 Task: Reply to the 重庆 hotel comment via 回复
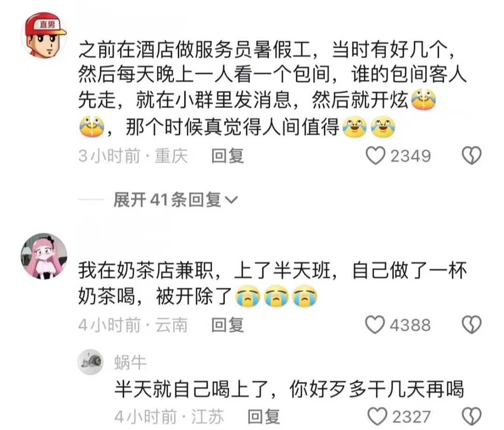pos(228,156)
